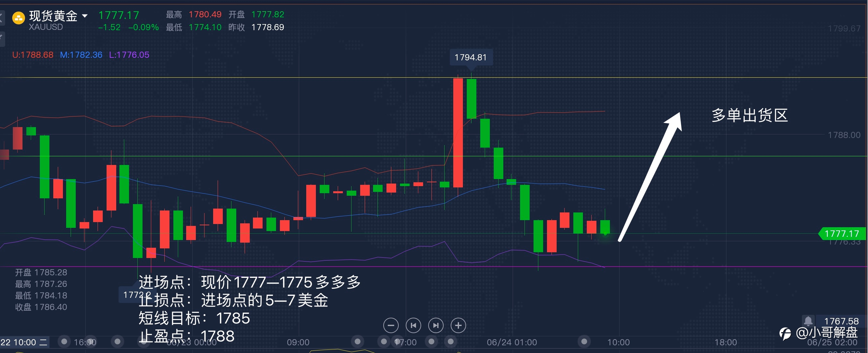
Task: Click the 10:00 time label under the arrow
Action: pos(619,342)
